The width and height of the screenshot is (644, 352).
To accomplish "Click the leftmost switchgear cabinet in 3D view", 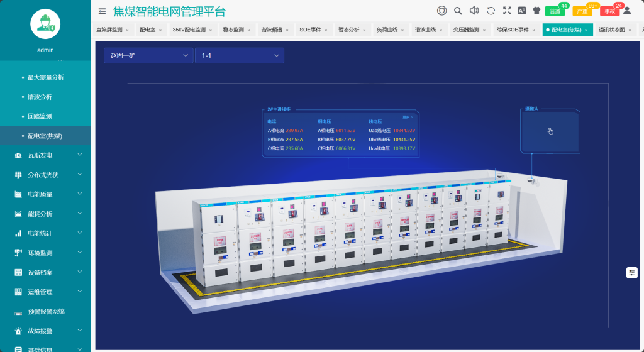I will point(218,245).
